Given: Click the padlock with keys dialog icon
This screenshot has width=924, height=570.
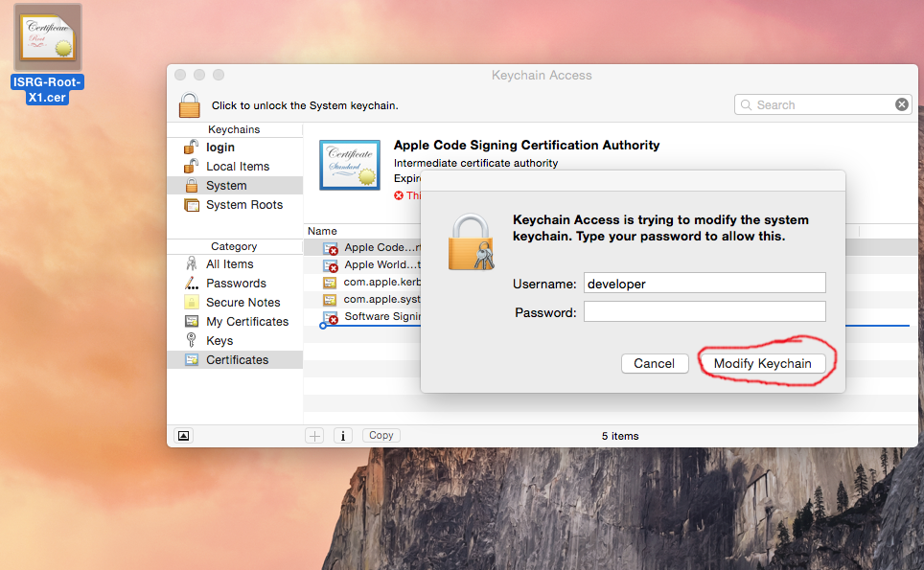Looking at the screenshot, I should tap(471, 242).
